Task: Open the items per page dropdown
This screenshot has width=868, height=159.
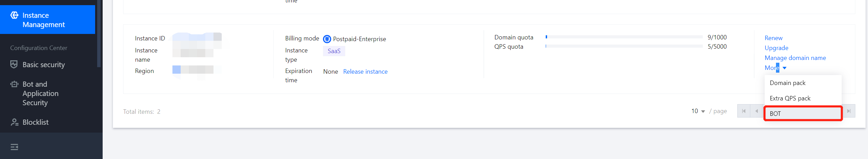Action: pyautogui.click(x=698, y=111)
